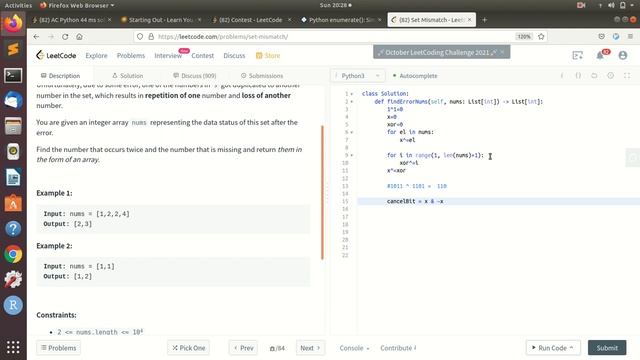640x360 pixels.
Task: Open Thunderbird mail from the dock
Action: (13, 100)
